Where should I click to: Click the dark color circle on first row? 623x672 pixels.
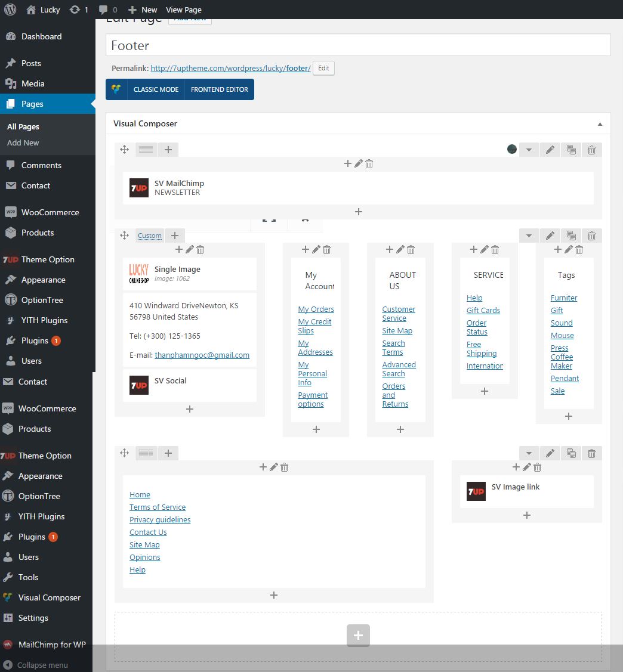(512, 149)
